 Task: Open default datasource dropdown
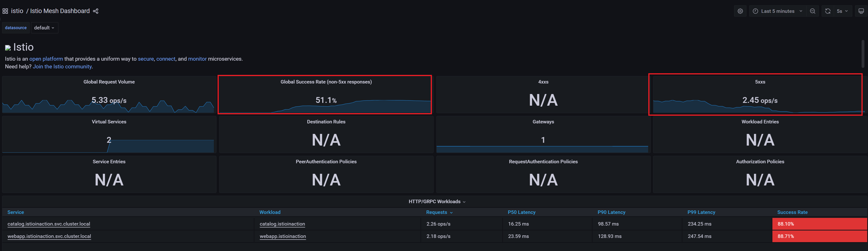45,28
